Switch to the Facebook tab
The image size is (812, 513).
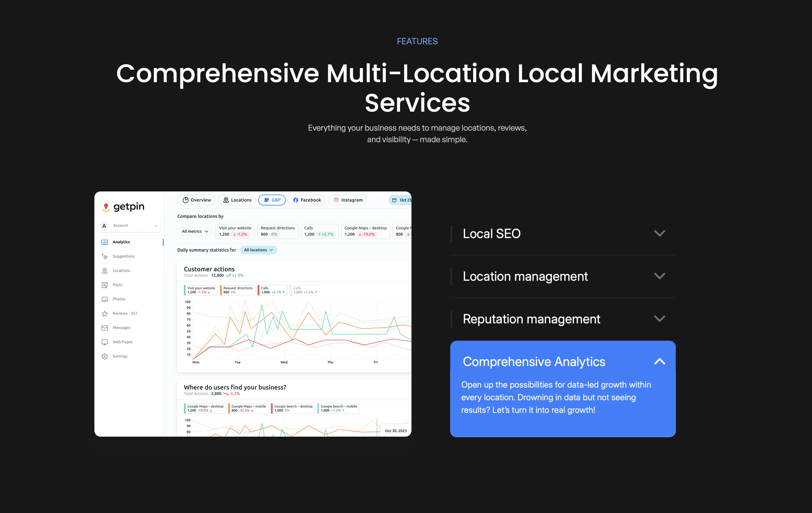(x=306, y=200)
